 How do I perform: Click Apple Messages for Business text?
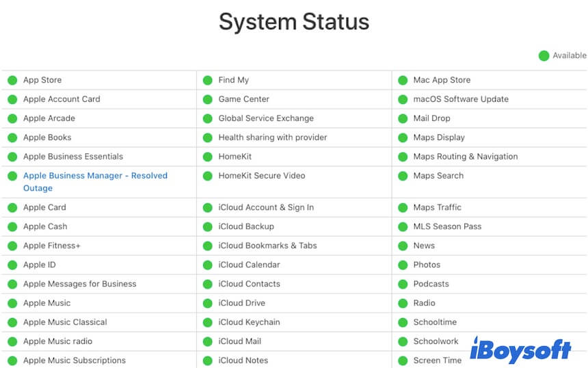[x=79, y=284]
